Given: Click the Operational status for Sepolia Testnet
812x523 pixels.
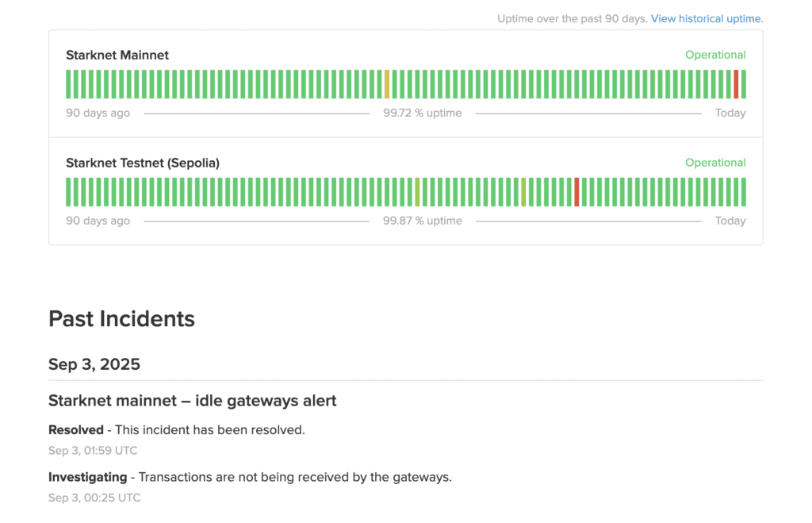Looking at the screenshot, I should click(x=715, y=163).
